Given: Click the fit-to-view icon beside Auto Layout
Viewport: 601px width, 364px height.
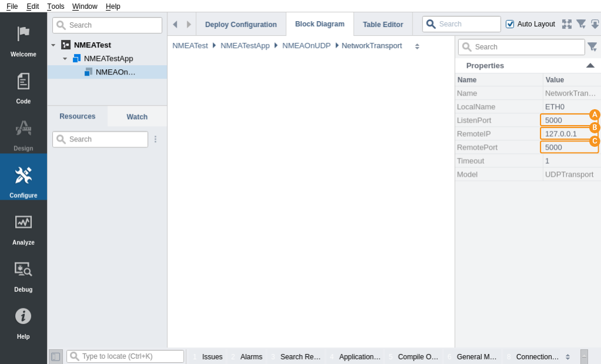Looking at the screenshot, I should coord(566,24).
